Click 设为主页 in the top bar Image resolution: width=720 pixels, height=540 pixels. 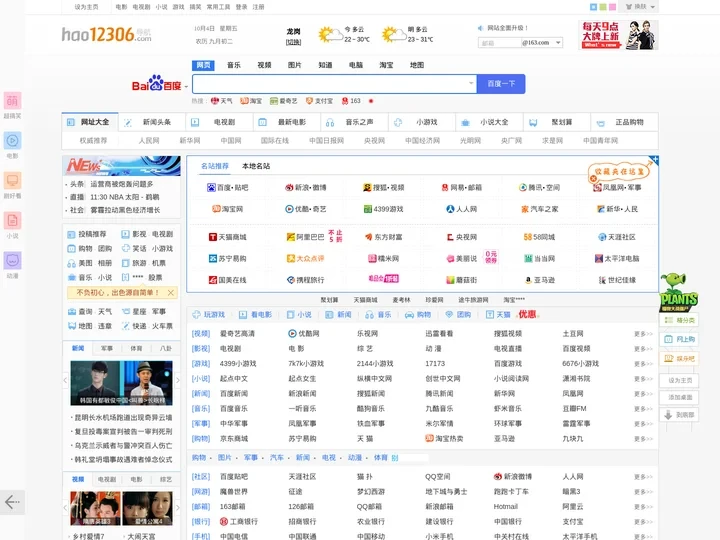[x=86, y=7]
